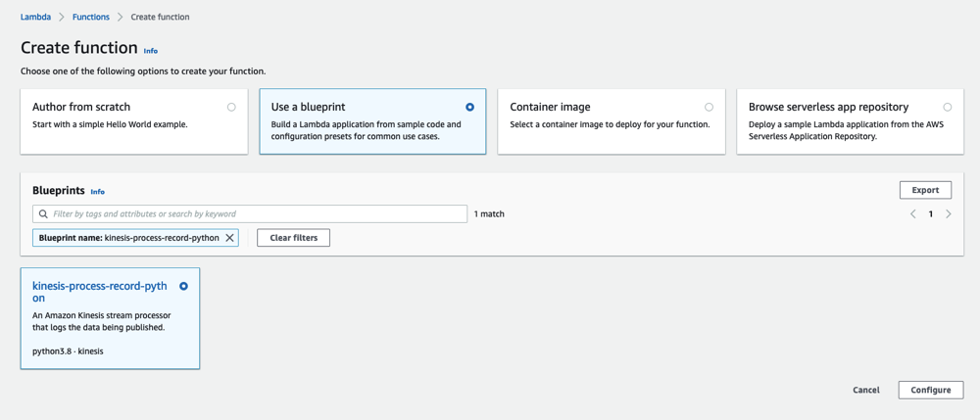Click the search magnifier icon in filter box
980x420 pixels.
click(x=43, y=213)
